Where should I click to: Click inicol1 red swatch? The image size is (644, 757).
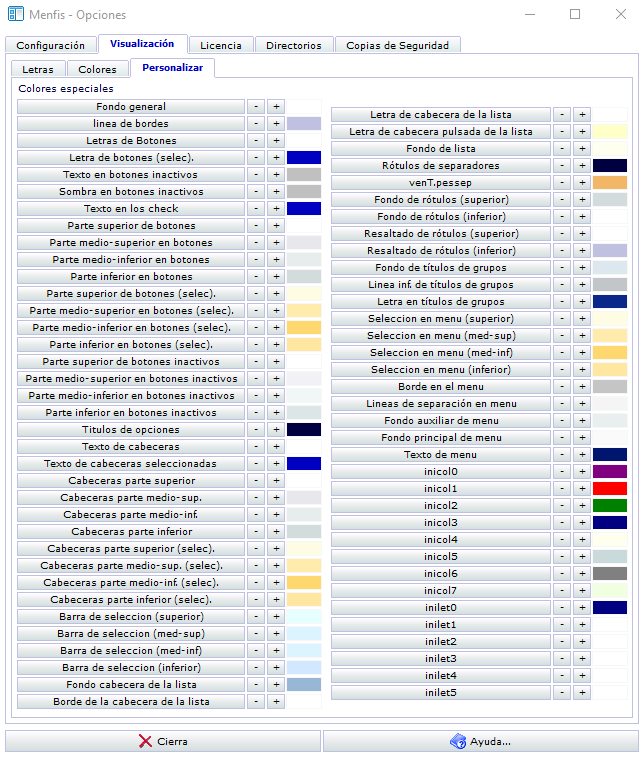pyautogui.click(x=610, y=489)
